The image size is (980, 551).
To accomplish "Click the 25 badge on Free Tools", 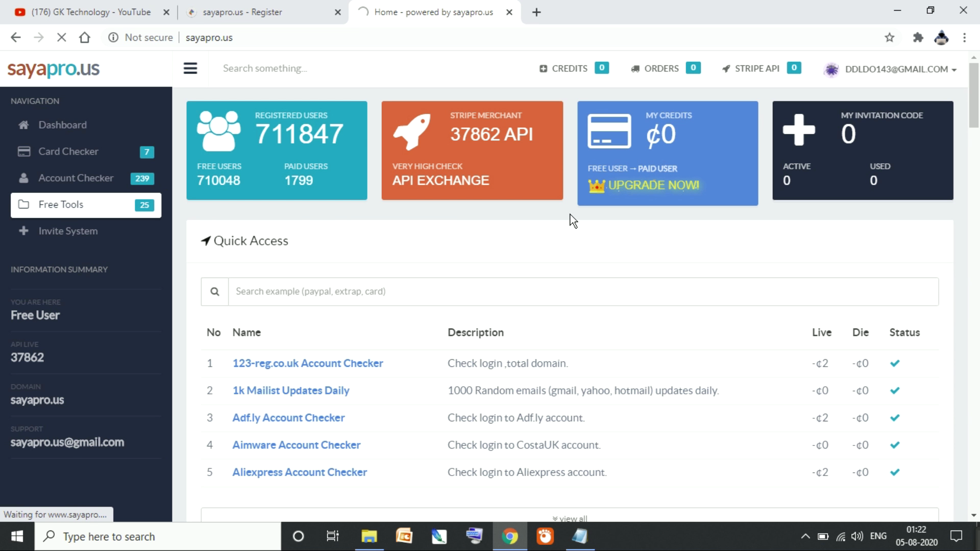I will 144,205.
